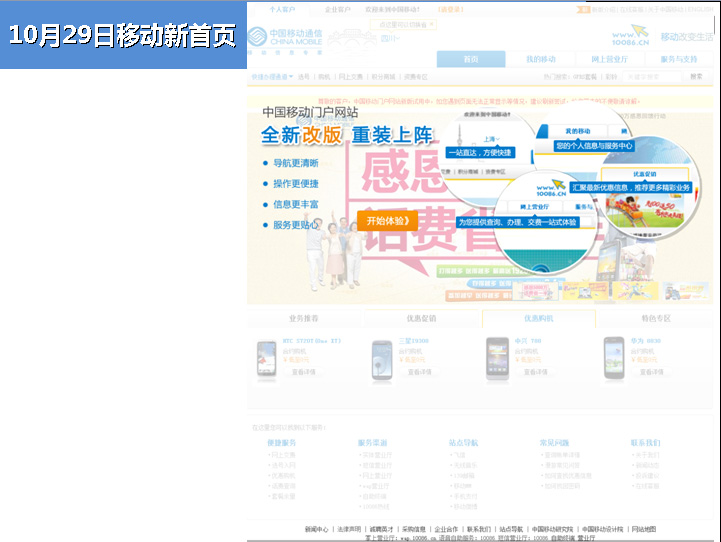Switch to the 特色专区 tab

pos(656,318)
